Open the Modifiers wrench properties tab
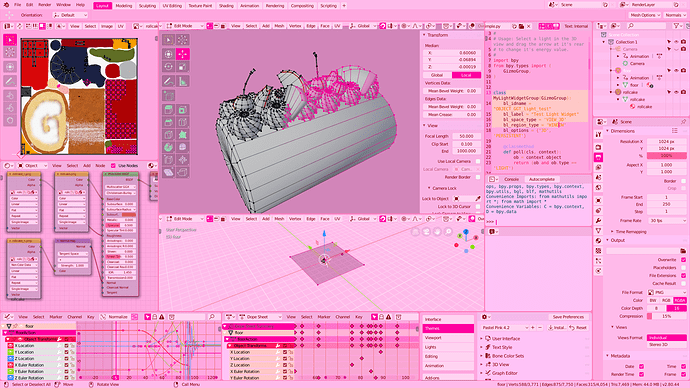The height and width of the screenshot is (388, 690). coord(598,220)
